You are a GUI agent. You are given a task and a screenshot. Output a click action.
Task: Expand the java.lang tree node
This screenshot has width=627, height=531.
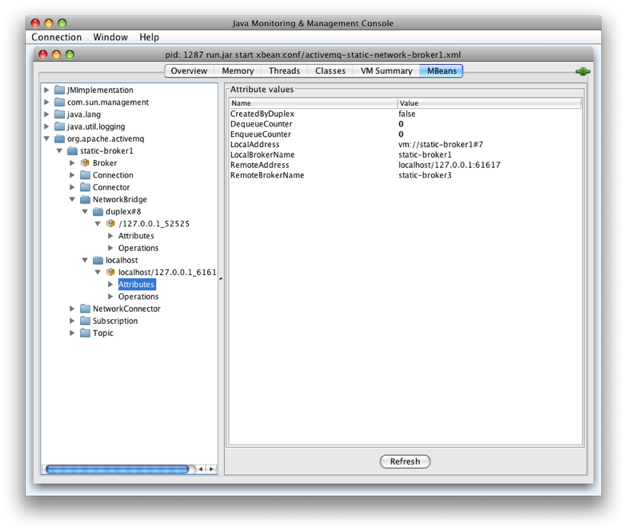[46, 114]
